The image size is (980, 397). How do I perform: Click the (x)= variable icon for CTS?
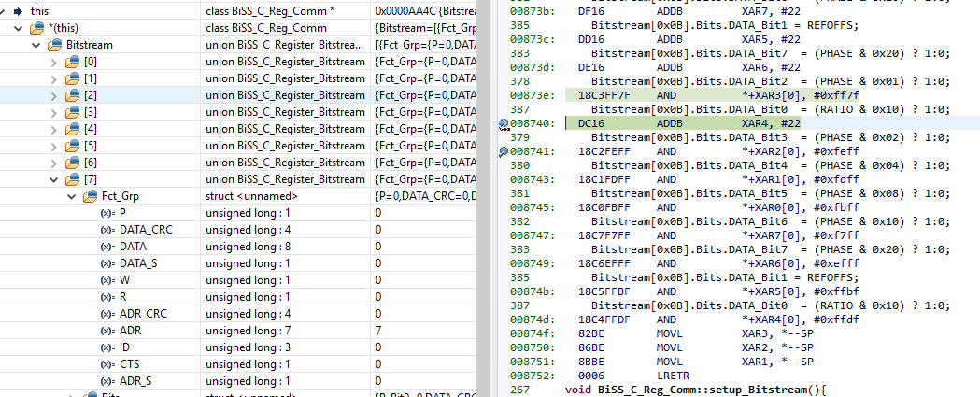[107, 364]
